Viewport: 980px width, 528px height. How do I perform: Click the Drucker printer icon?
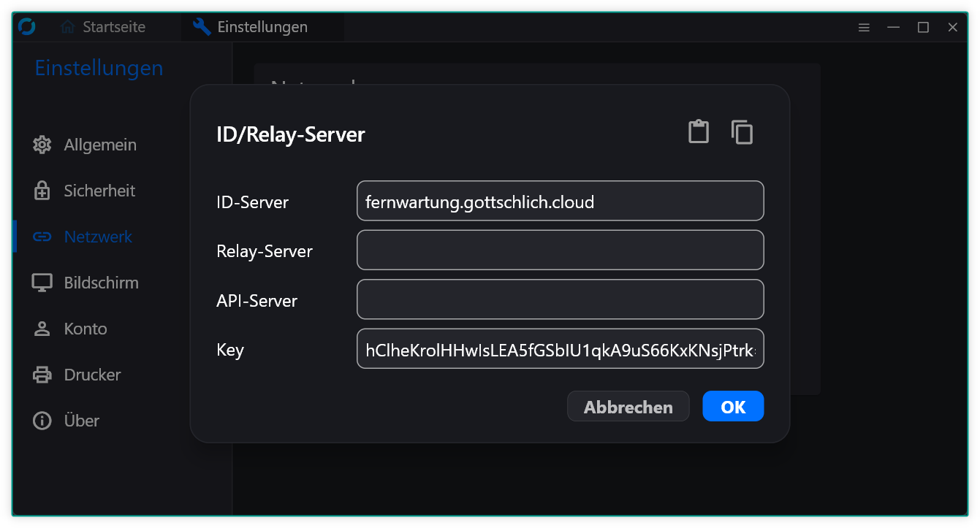(42, 375)
